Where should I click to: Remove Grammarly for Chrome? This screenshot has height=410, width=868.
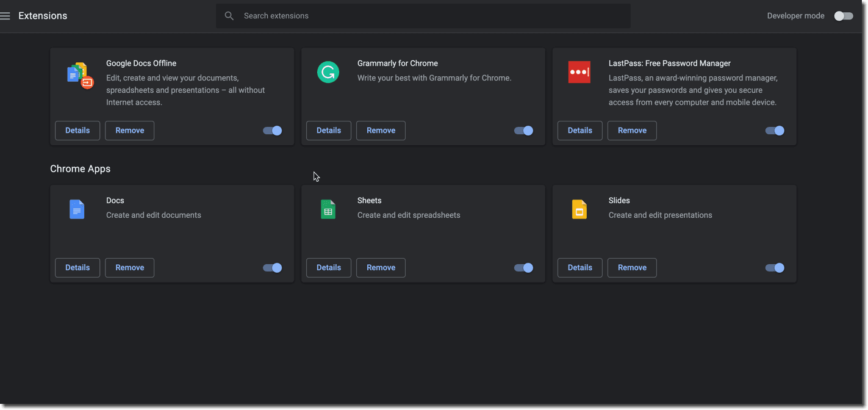click(x=381, y=131)
